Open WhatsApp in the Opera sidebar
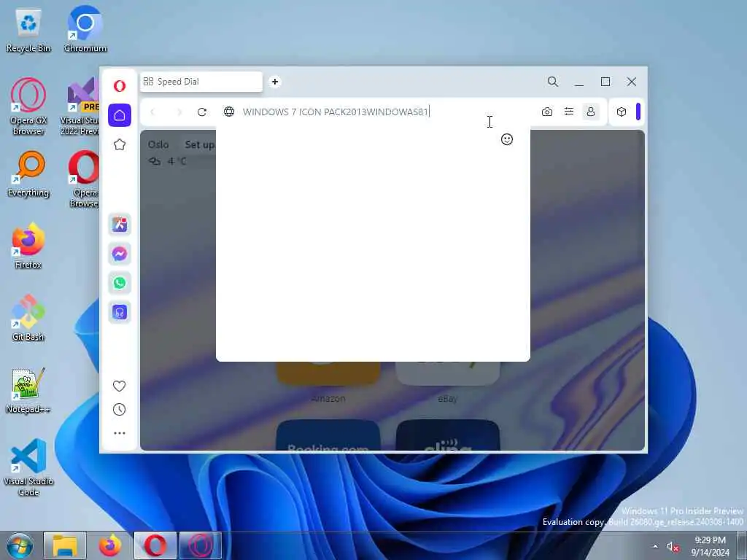 (x=120, y=283)
